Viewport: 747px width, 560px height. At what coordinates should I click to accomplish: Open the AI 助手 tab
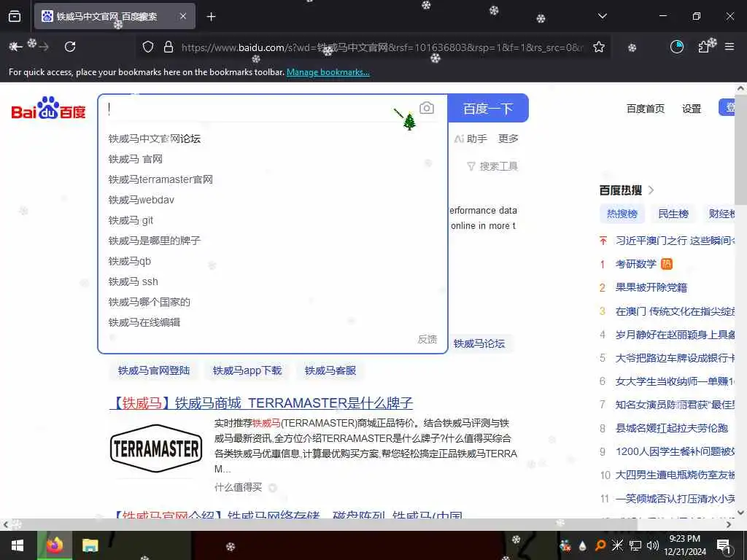(x=471, y=139)
